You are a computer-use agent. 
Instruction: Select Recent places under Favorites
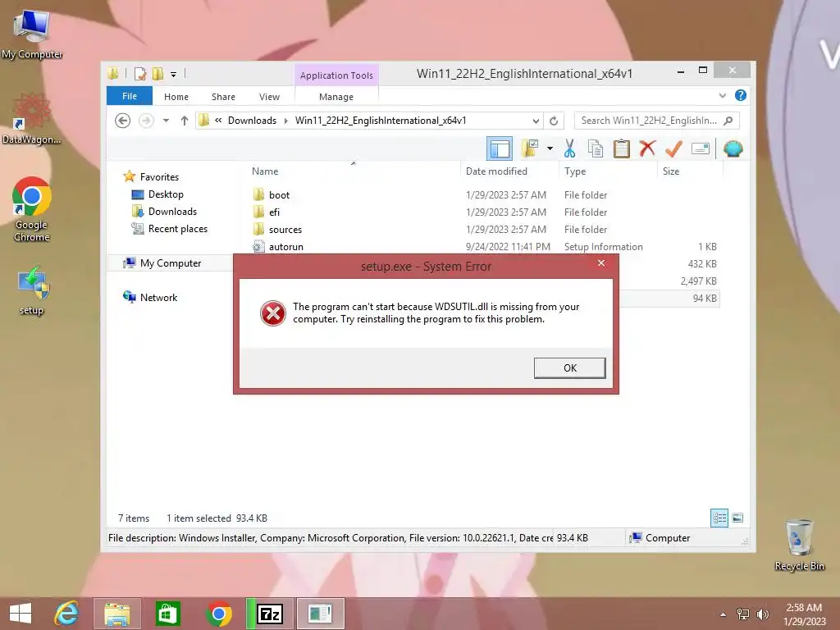click(177, 228)
